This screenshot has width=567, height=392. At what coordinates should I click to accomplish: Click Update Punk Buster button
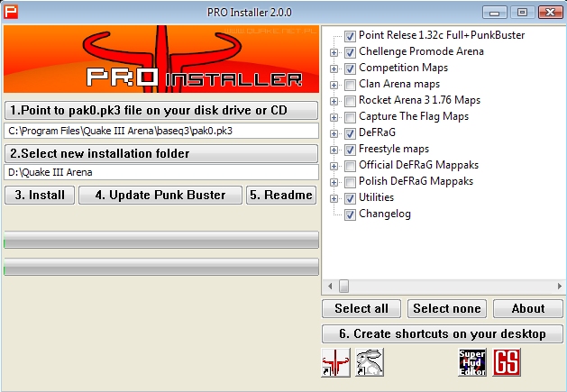click(x=160, y=196)
